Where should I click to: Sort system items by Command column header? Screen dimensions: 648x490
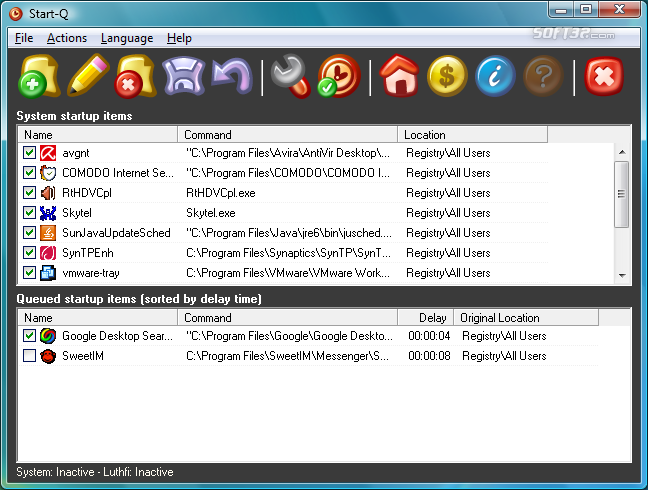(x=288, y=135)
